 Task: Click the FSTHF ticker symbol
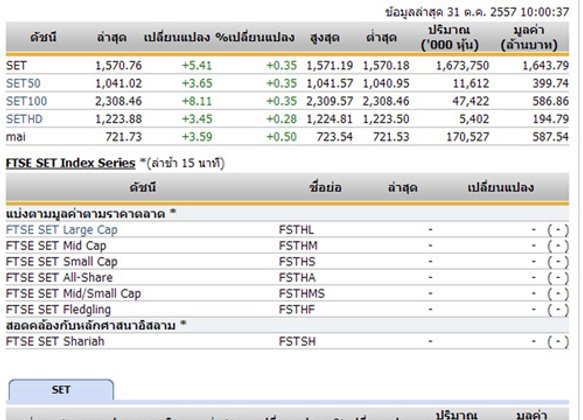click(x=297, y=310)
